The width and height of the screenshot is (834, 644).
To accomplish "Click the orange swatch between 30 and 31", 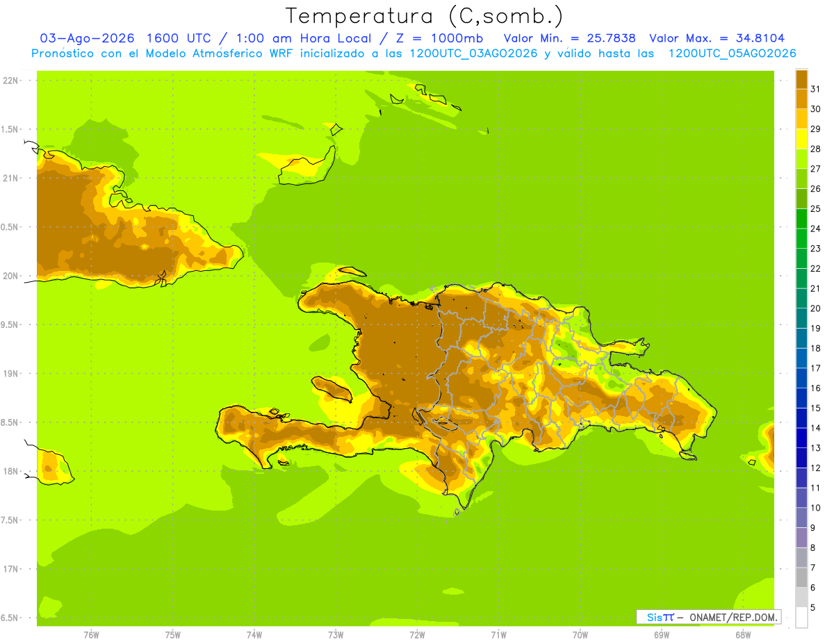I will tap(801, 99).
